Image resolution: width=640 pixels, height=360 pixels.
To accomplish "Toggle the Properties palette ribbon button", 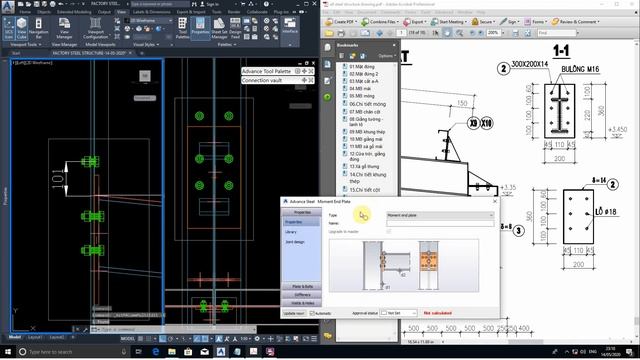I will (x=200, y=29).
